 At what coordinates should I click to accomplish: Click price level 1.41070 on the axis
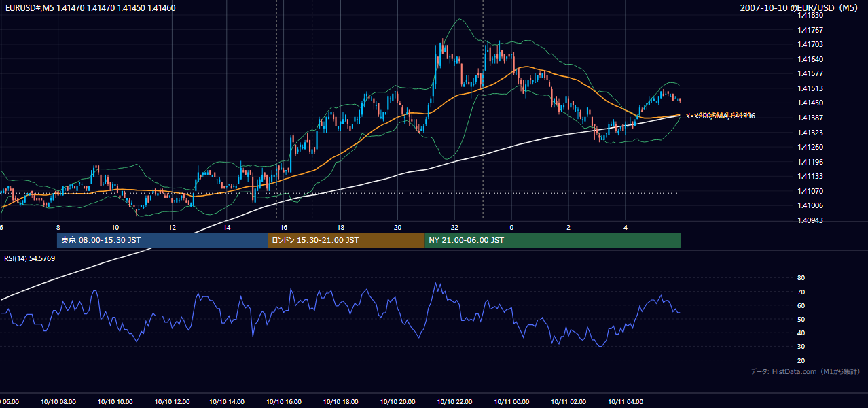click(x=810, y=191)
